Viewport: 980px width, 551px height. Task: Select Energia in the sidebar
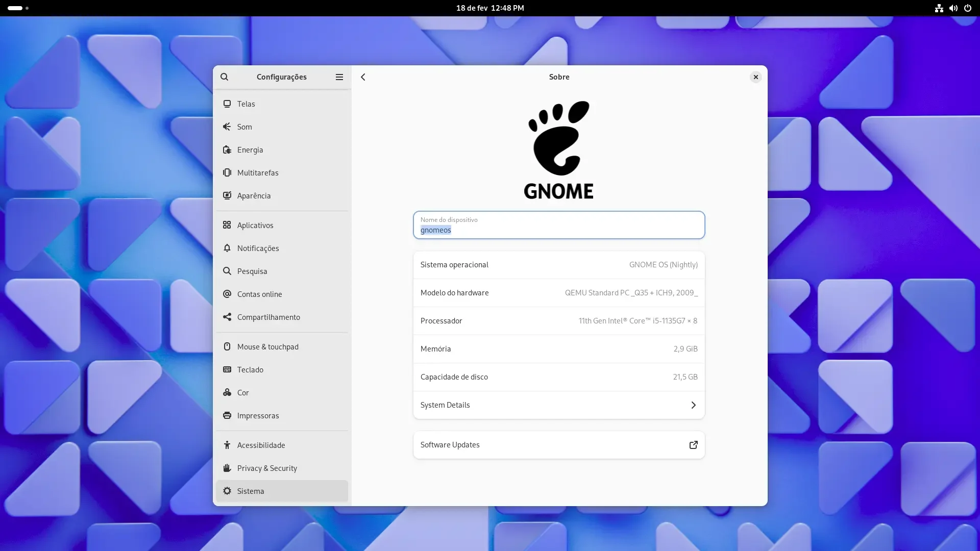pos(282,149)
